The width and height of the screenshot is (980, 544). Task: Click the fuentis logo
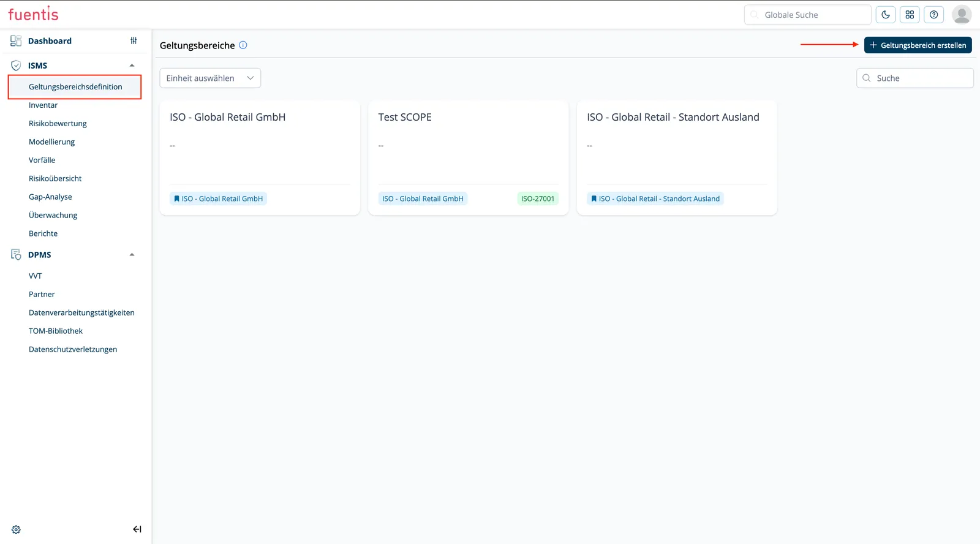[33, 13]
